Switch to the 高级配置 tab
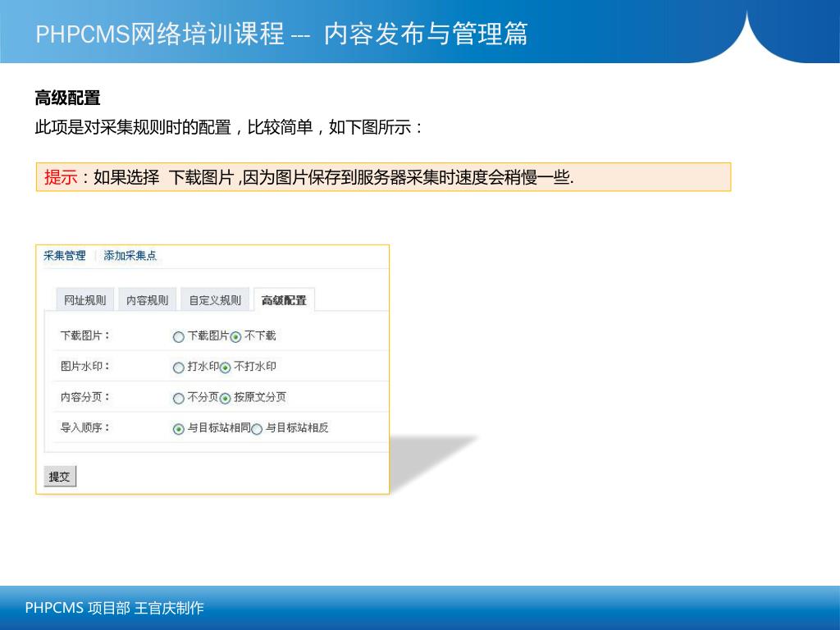Image resolution: width=840 pixels, height=630 pixels. coord(284,300)
